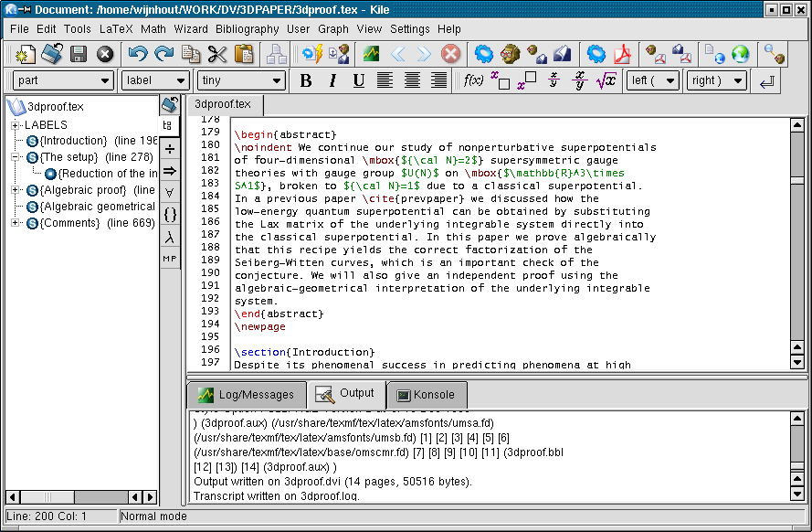Click the Save document floppy icon
Screen dimensions: 812x532
coord(79,54)
